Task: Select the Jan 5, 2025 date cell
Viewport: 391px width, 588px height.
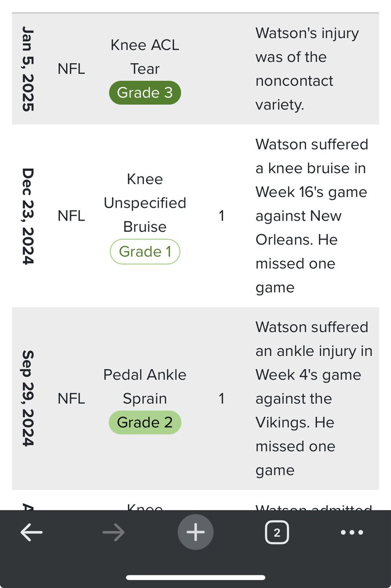Action: 27,69
